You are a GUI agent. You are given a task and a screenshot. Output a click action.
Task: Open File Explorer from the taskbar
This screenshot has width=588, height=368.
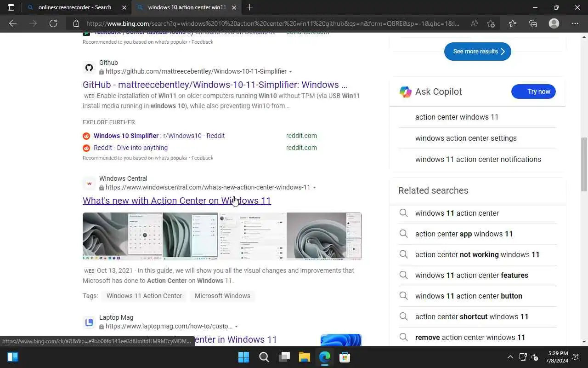click(x=304, y=357)
